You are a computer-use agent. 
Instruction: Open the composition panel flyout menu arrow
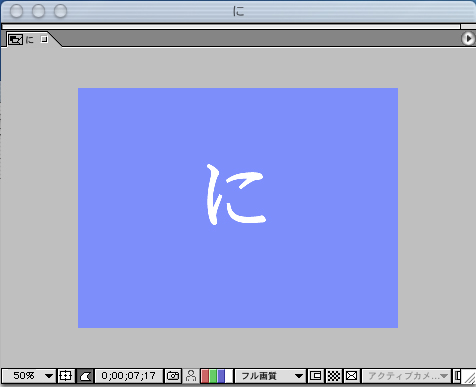468,39
